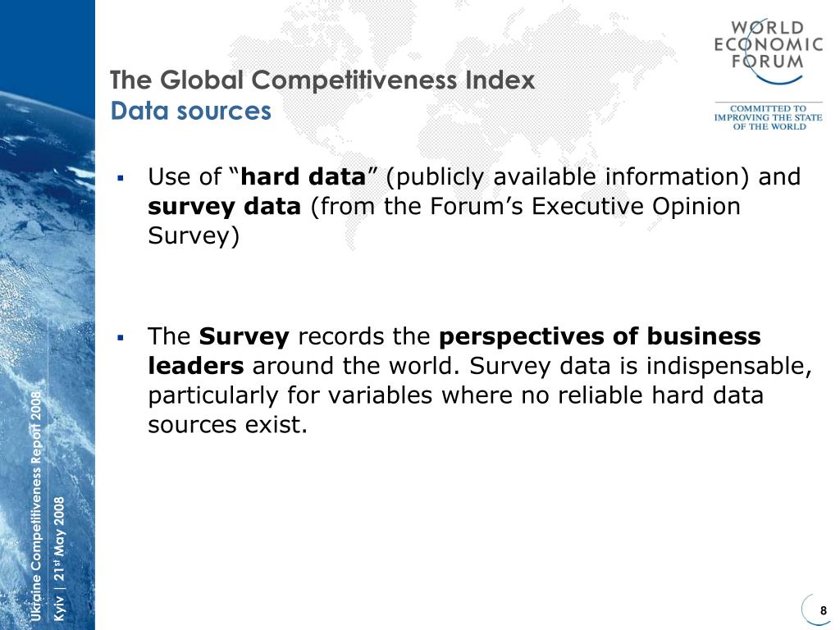Click the bold 'perspectives of business' phrase
Screen dimensions: 840x630
600,337
